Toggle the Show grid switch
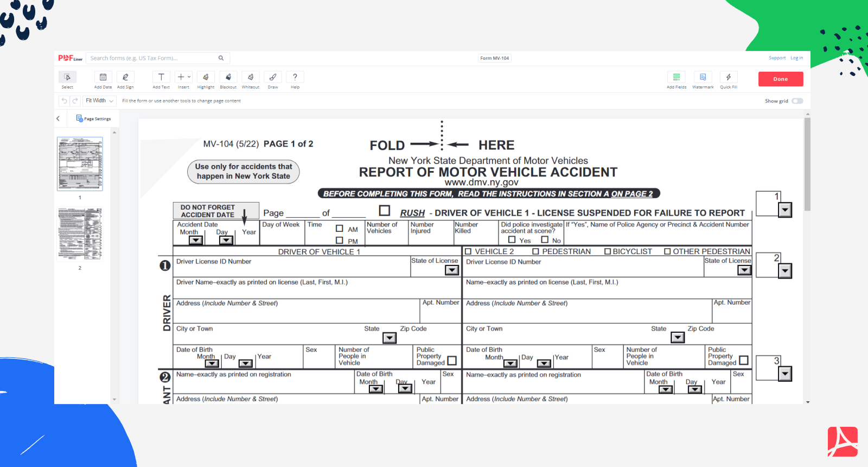This screenshot has height=467, width=868. (x=797, y=101)
